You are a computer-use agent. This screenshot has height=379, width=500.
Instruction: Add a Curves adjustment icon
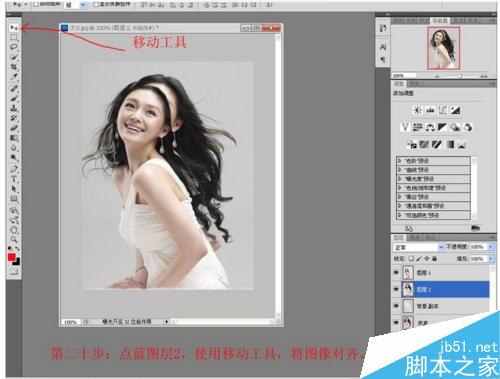click(x=443, y=110)
